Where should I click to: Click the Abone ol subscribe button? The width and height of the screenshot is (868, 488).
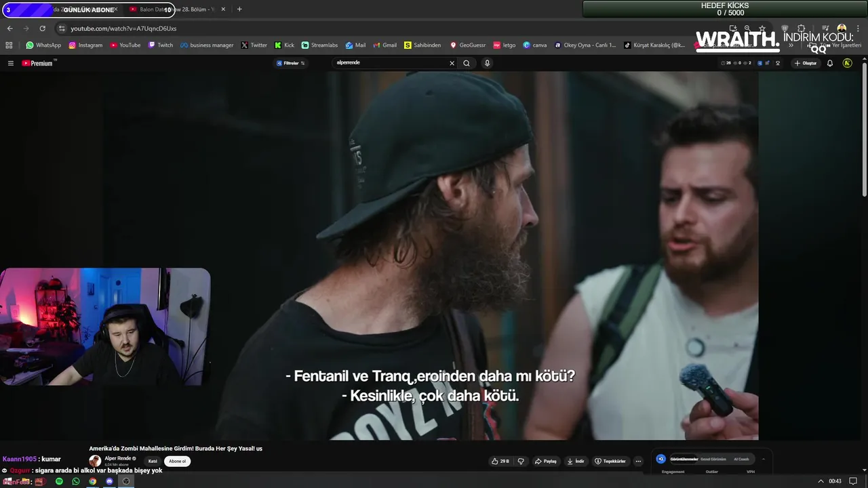177,461
